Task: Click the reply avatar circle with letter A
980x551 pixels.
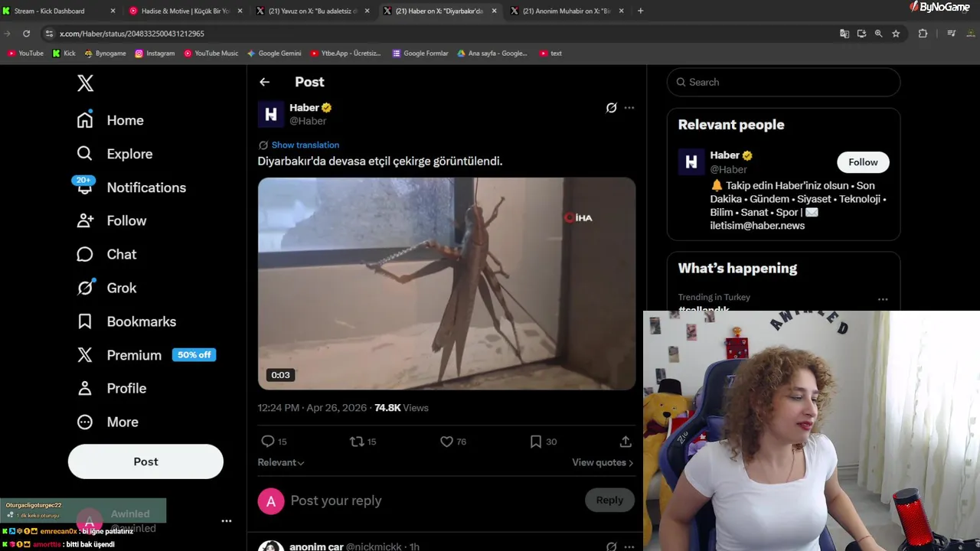Action: 270,501
